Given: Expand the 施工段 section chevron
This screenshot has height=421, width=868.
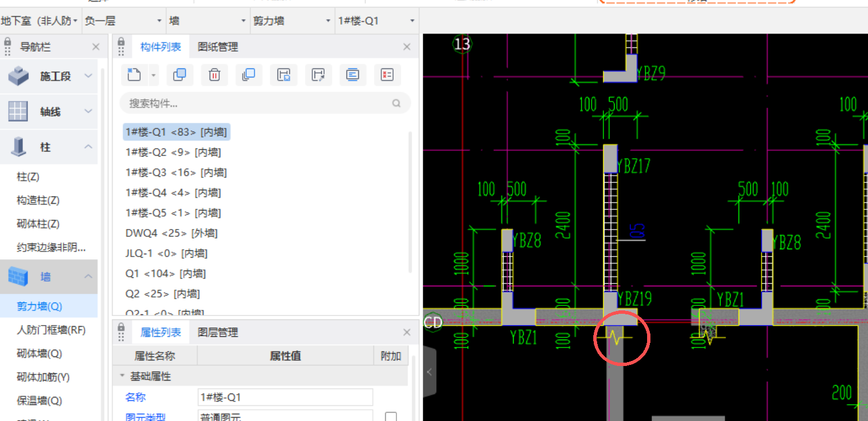Looking at the screenshot, I should click(x=88, y=75).
